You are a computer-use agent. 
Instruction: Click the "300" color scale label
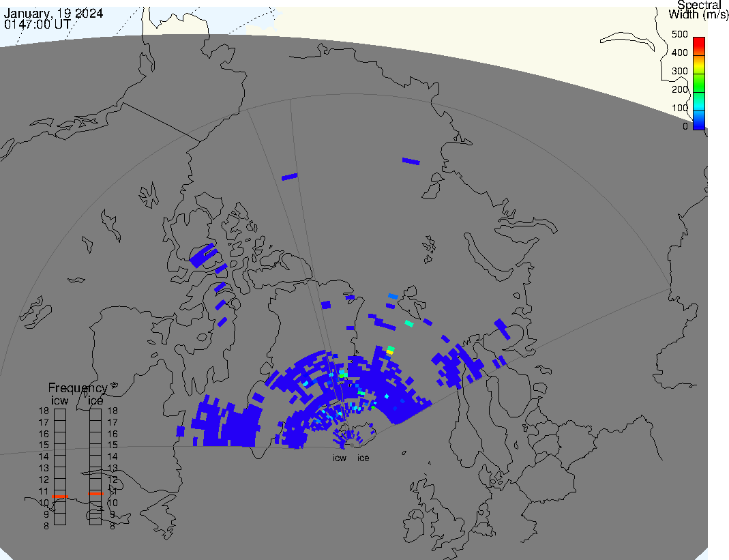pos(679,71)
